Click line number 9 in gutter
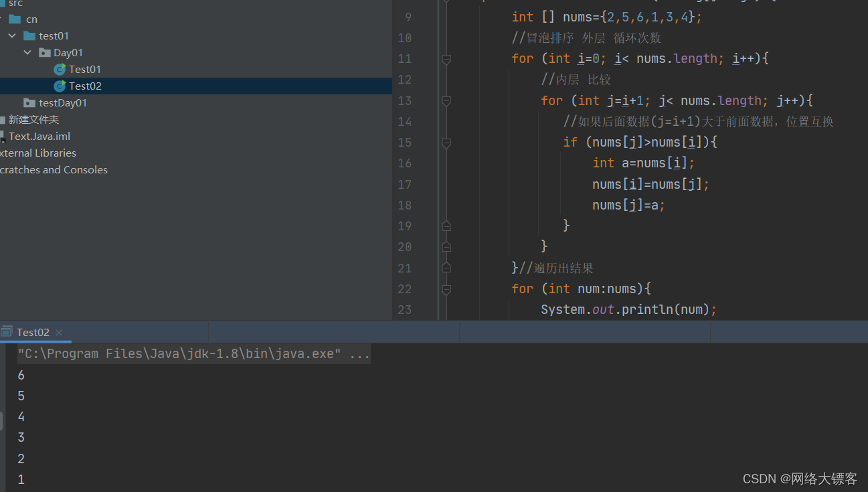This screenshot has width=868, height=492. [x=408, y=17]
